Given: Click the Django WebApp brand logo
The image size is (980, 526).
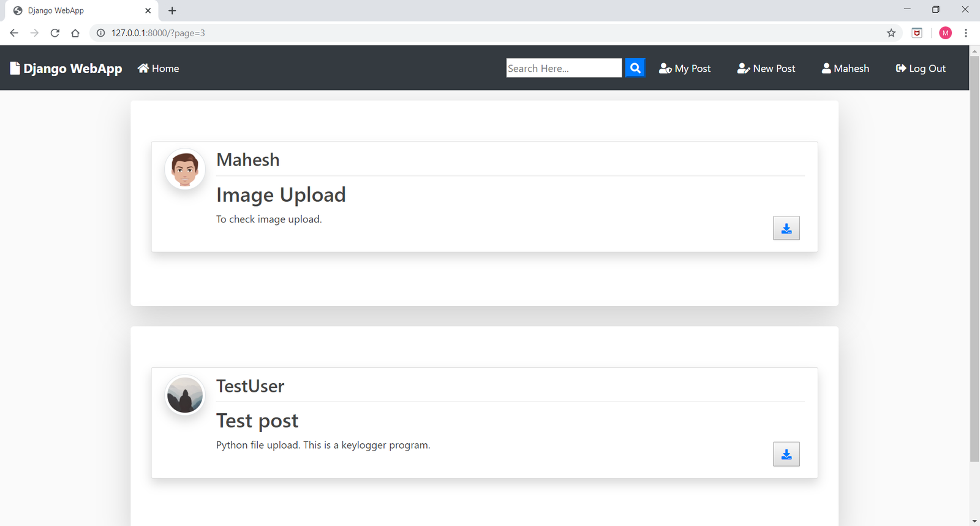Looking at the screenshot, I should click(x=66, y=69).
